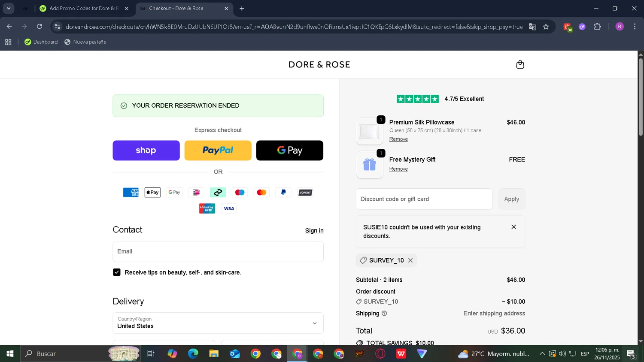The width and height of the screenshot is (644, 362).
Task: Open Task View from the taskbar
Action: (x=151, y=354)
